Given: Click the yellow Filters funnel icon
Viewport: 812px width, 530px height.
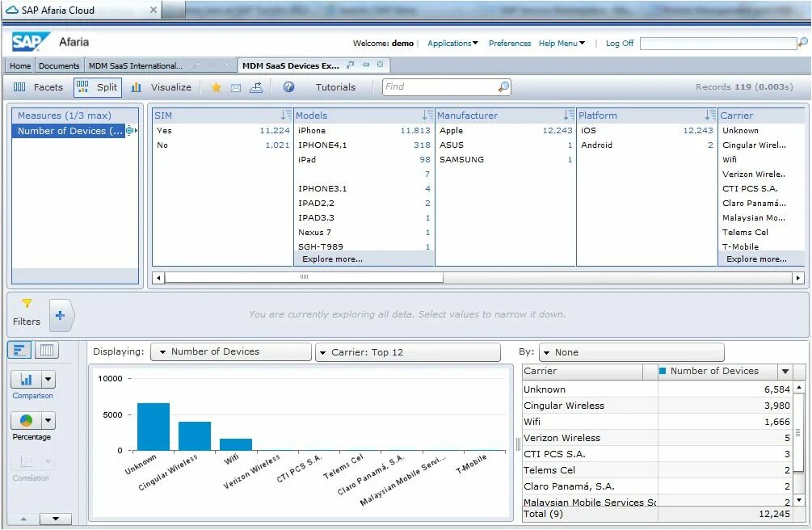Looking at the screenshot, I should (27, 304).
